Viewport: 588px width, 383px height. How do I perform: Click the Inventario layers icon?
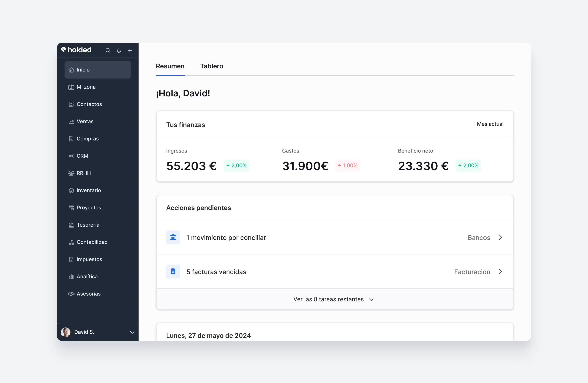(71, 190)
